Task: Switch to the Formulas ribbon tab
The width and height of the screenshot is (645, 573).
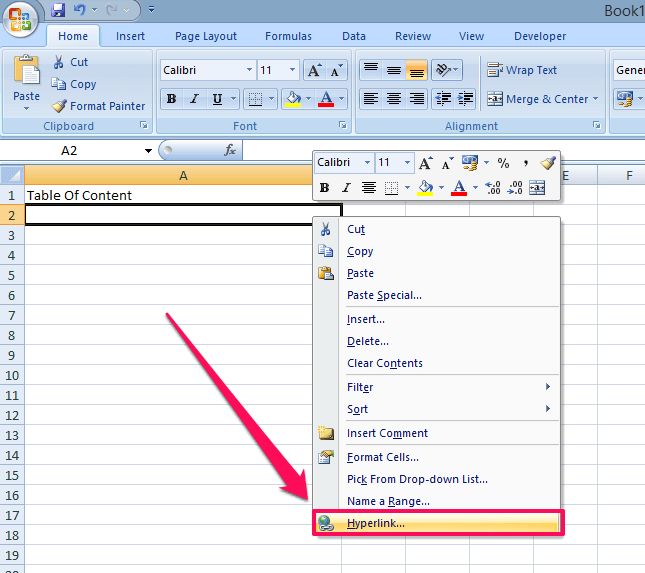Action: [x=288, y=36]
